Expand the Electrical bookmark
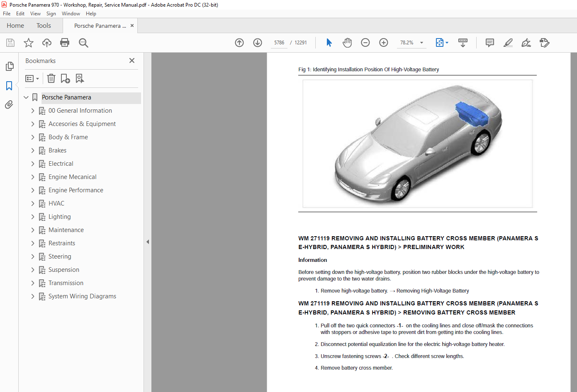577x392 pixels. click(33, 164)
